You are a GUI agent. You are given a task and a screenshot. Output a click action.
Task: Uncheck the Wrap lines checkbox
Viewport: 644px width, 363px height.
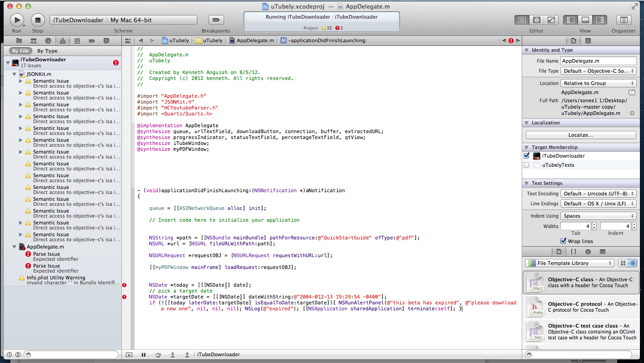[564, 241]
